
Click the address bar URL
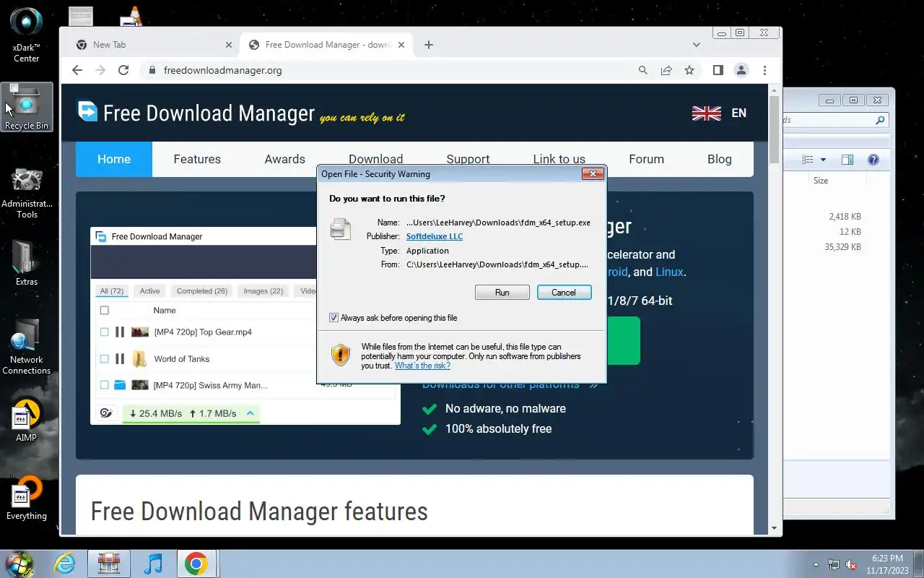click(x=223, y=70)
